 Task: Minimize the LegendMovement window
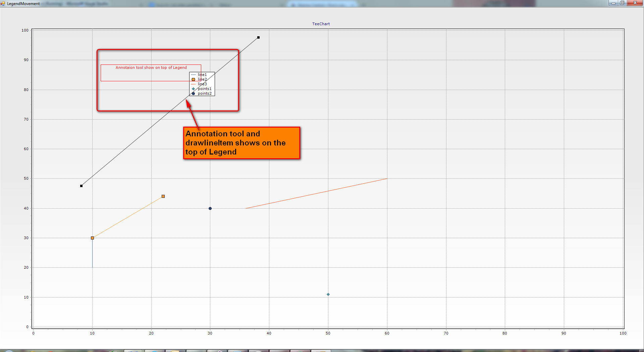(613, 3)
